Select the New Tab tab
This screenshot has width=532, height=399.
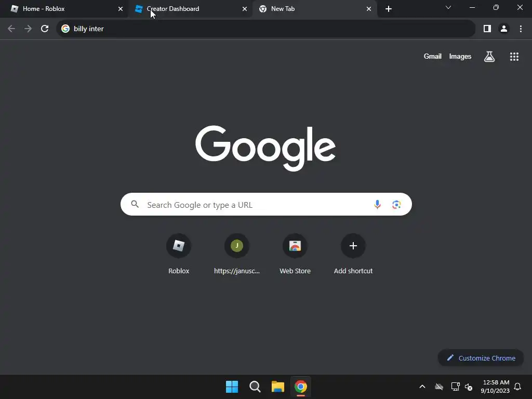point(314,9)
